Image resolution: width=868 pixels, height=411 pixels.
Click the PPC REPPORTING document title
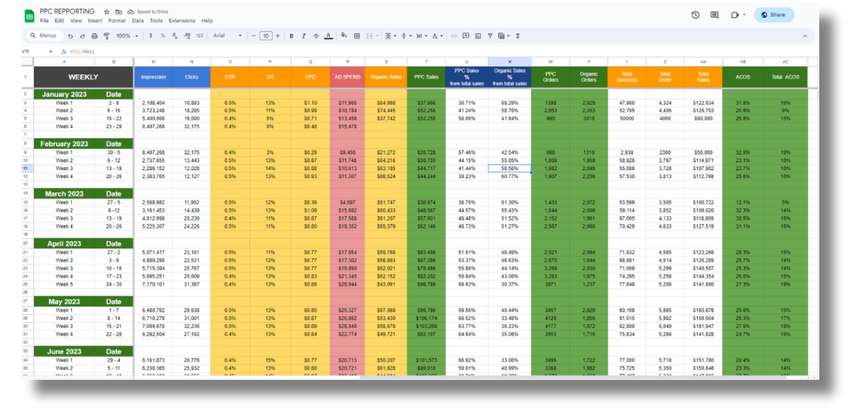[x=68, y=12]
